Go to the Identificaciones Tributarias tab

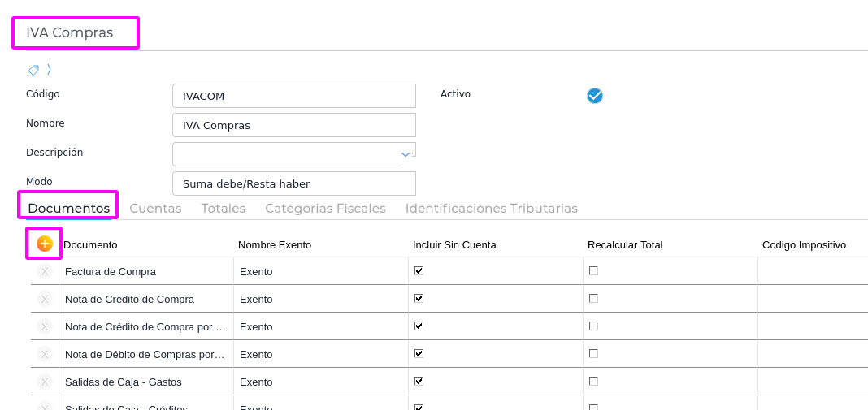tap(491, 209)
